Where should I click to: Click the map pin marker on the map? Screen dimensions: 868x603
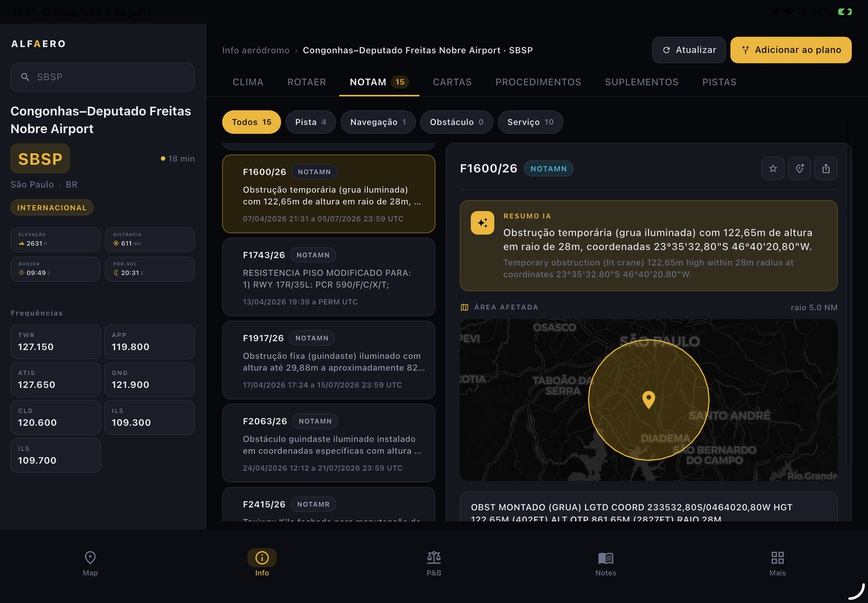(649, 399)
